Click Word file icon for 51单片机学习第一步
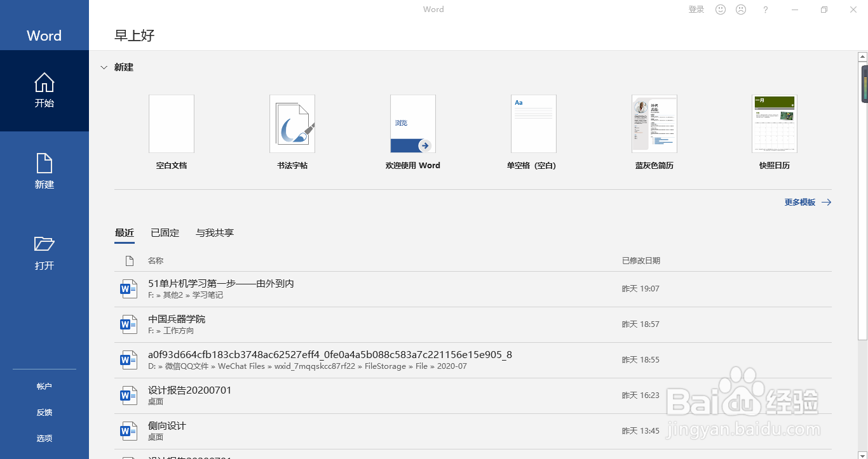The image size is (868, 459). (x=129, y=289)
